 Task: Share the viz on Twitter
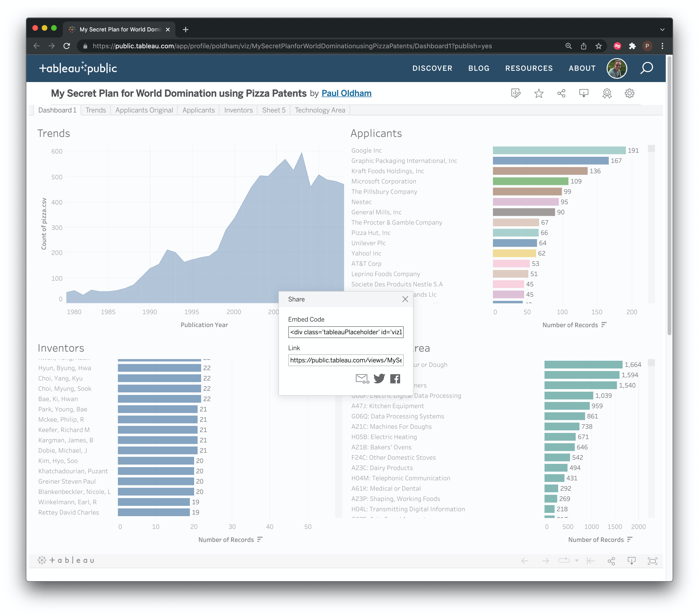(x=379, y=379)
